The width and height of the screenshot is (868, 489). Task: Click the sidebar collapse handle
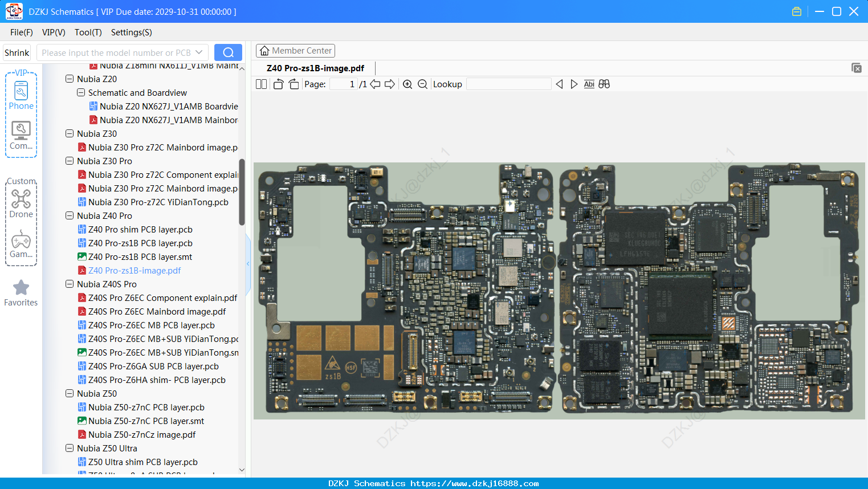(248, 263)
